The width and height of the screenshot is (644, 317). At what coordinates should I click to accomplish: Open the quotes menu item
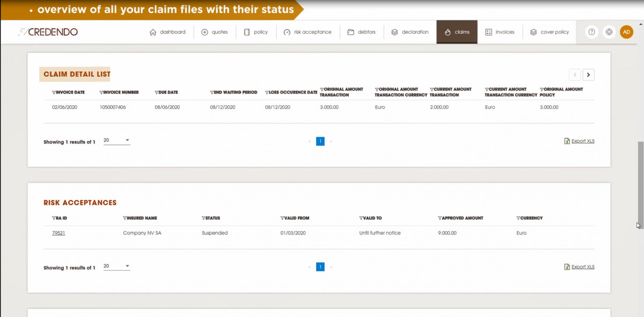215,32
